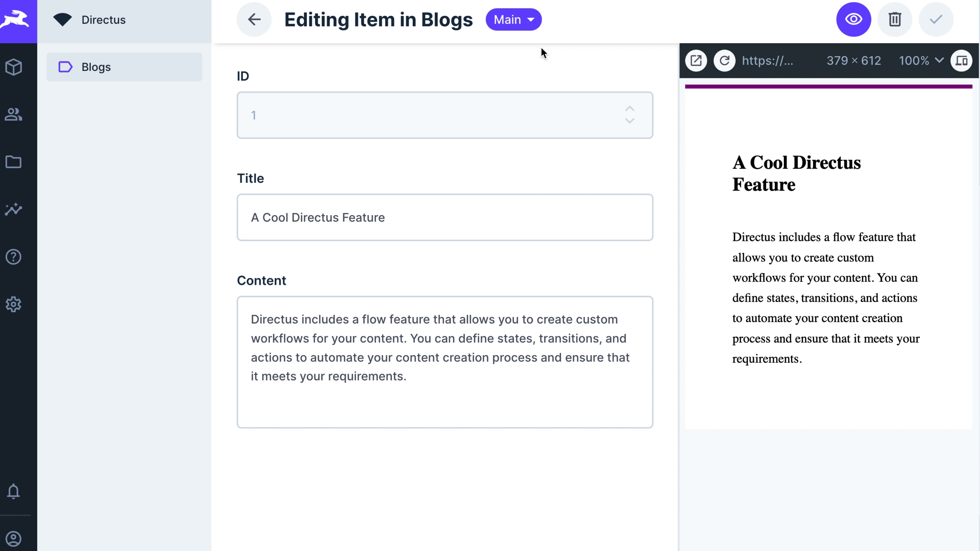Save the blog item
Screen dimensions: 980x551
click(936, 19)
